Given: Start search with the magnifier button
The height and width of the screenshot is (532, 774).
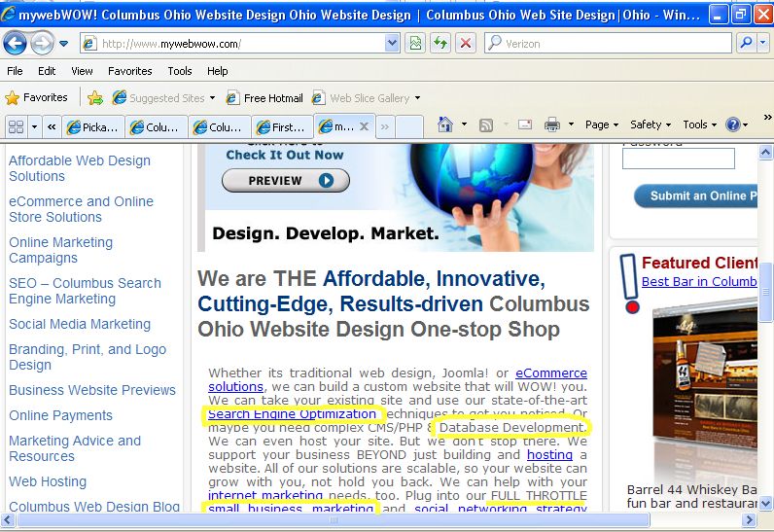Looking at the screenshot, I should point(747,44).
